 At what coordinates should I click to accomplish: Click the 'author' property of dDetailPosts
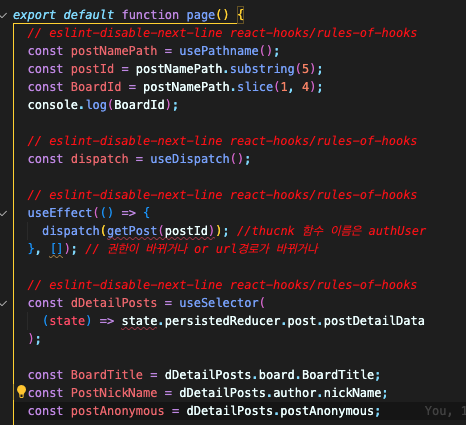pyautogui.click(x=294, y=393)
